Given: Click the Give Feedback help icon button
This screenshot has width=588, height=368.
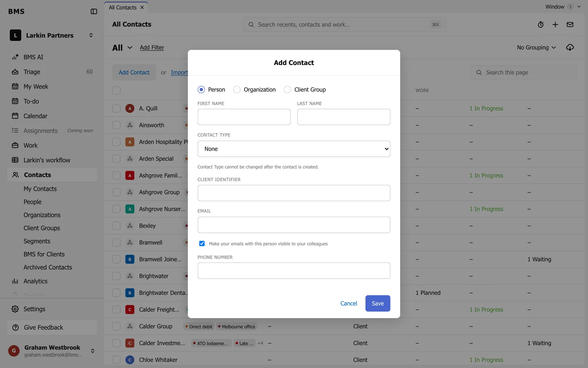Looking at the screenshot, I should pos(52,328).
